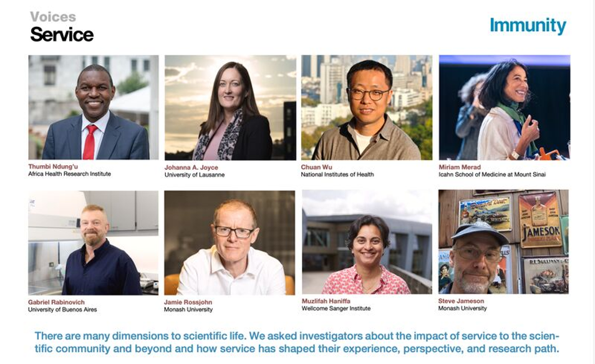The width and height of the screenshot is (595, 364).
Task: Open Gabriel Rabinovich's lab photo
Action: [x=94, y=242]
